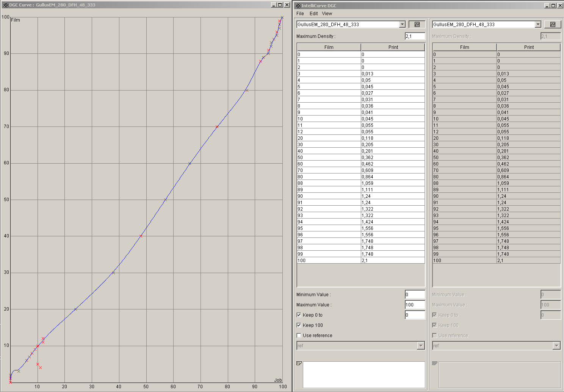Viewport: 564px width, 392px height.
Task: Open the View menu
Action: (327, 13)
